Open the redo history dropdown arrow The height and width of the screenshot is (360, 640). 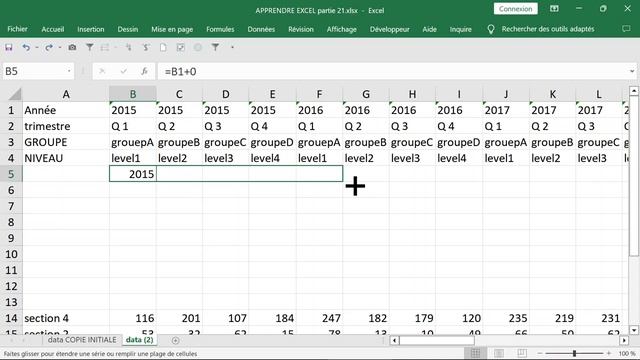pos(60,48)
